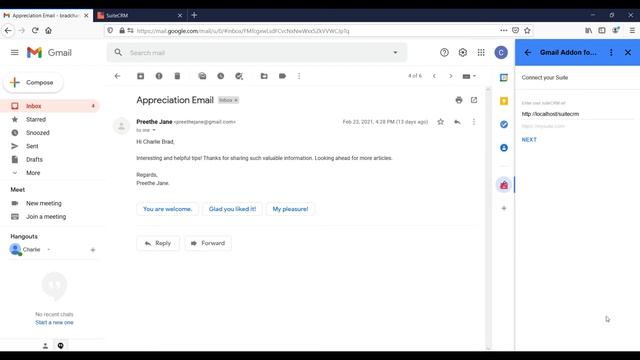Click 'Start a new one' chat link
Image resolution: width=640 pixels, height=360 pixels.
(54, 322)
